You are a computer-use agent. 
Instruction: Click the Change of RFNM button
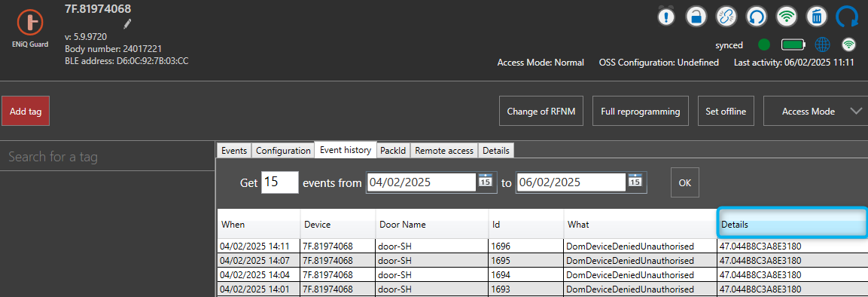coord(541,112)
